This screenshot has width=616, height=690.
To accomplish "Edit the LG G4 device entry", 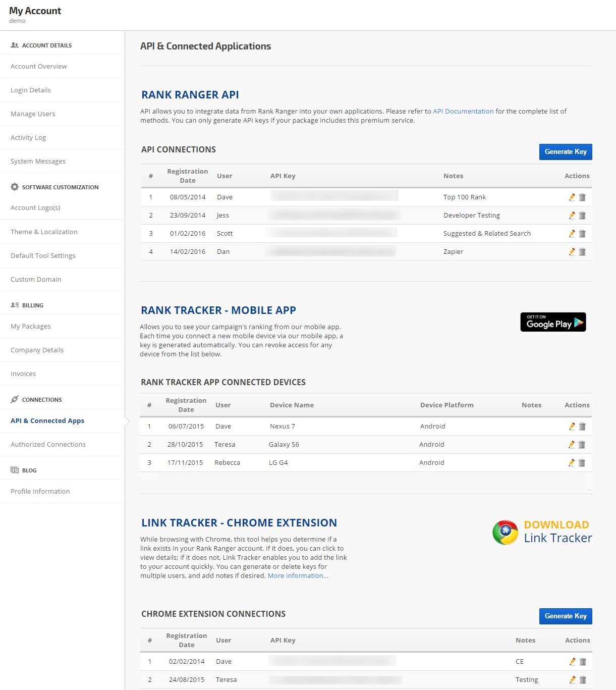I will pyautogui.click(x=572, y=463).
